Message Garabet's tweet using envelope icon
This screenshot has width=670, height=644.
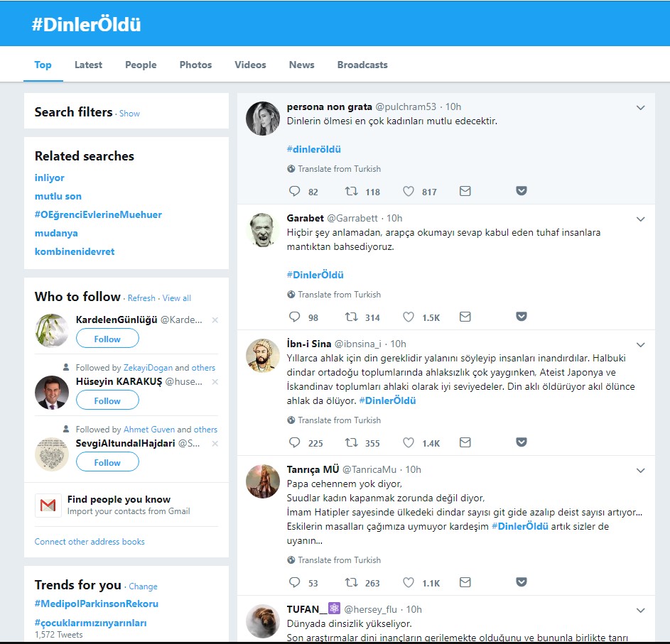[465, 317]
